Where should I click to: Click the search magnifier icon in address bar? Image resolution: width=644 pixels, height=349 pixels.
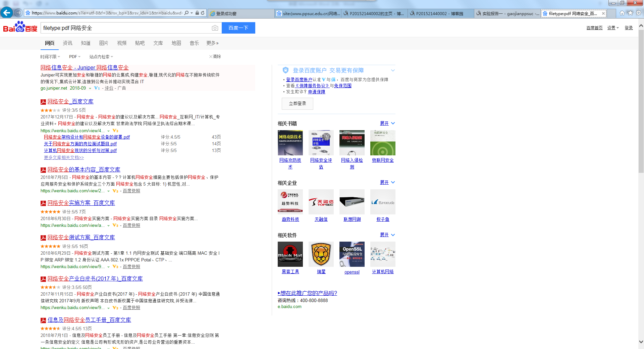coord(186,13)
